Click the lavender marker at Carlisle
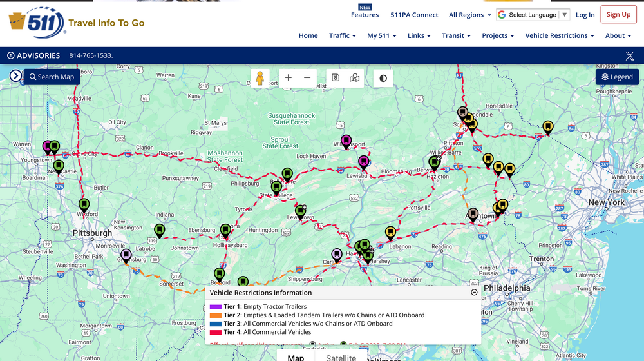 (337, 255)
